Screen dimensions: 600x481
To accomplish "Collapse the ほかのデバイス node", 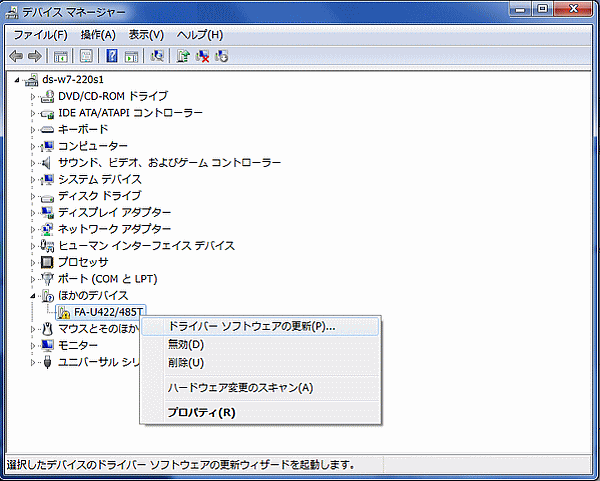I will coord(33,296).
